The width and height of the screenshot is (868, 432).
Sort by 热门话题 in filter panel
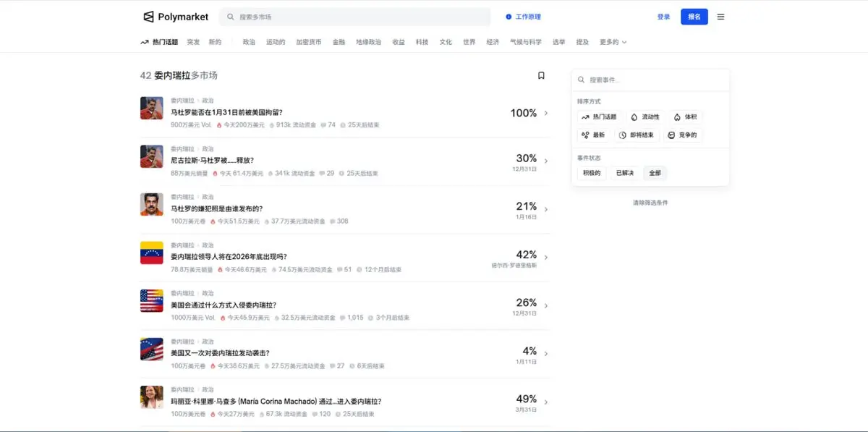600,117
